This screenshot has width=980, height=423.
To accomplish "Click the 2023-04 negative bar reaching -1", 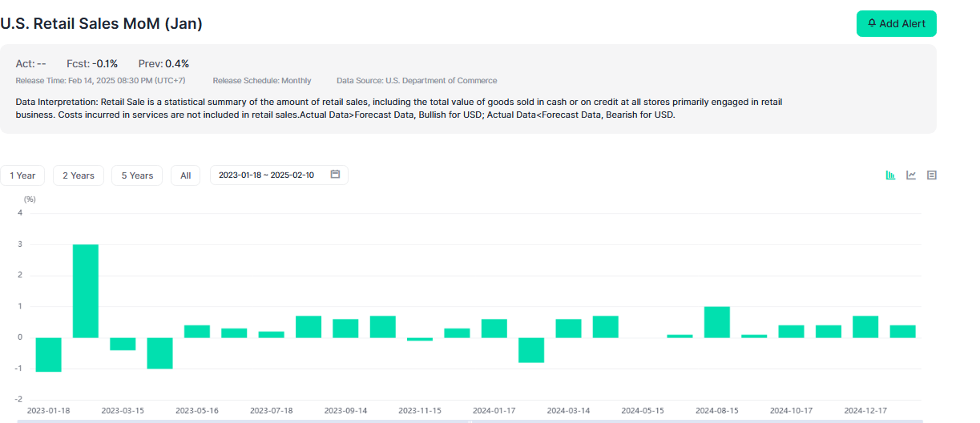I will [159, 352].
